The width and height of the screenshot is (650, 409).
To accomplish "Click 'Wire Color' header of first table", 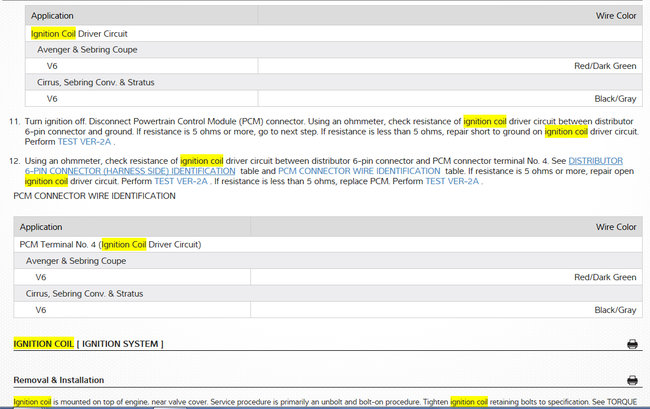I will [x=616, y=16].
